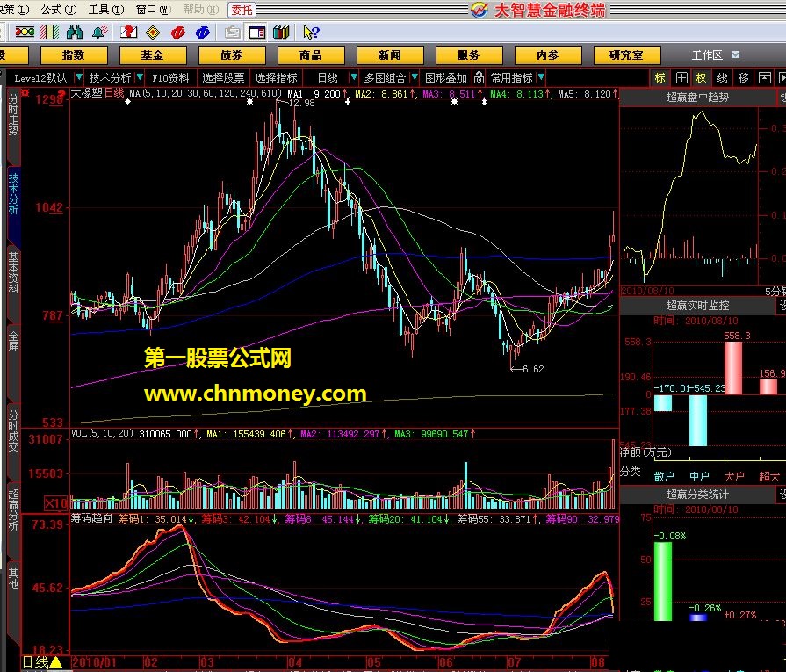Screen dimensions: 786x672
Task: Click the 服务 service button
Action: (469, 54)
